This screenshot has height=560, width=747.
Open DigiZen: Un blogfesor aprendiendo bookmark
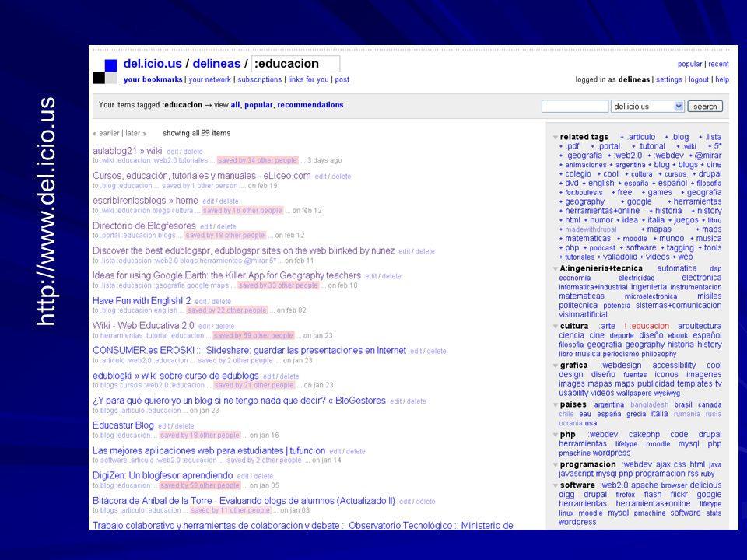(163, 475)
